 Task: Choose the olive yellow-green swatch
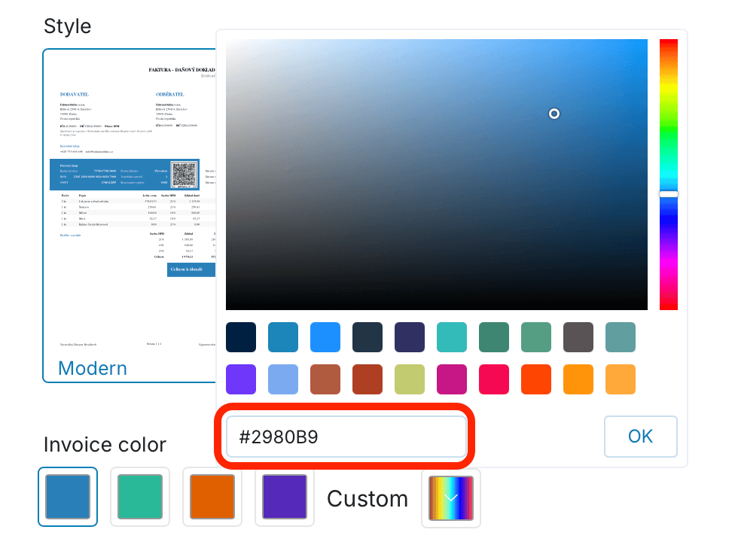point(410,379)
